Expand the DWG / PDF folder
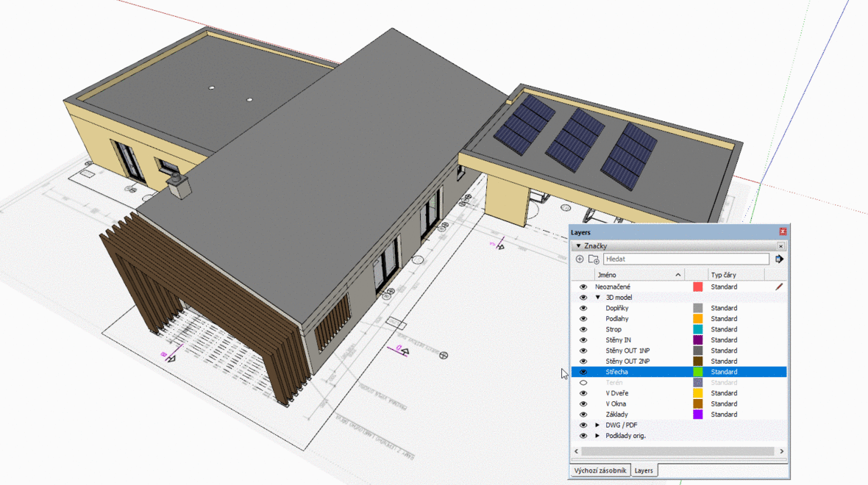The image size is (868, 485). [x=597, y=425]
